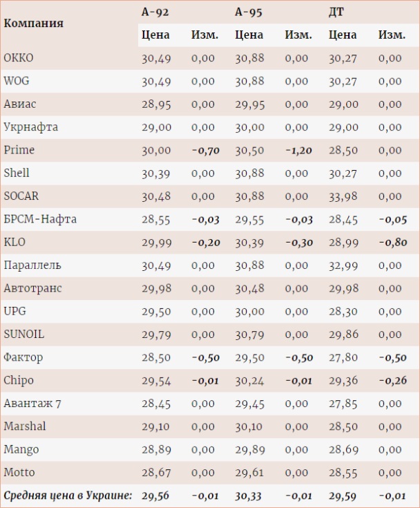Select the Параллель diesel price 32,99

coord(343,265)
